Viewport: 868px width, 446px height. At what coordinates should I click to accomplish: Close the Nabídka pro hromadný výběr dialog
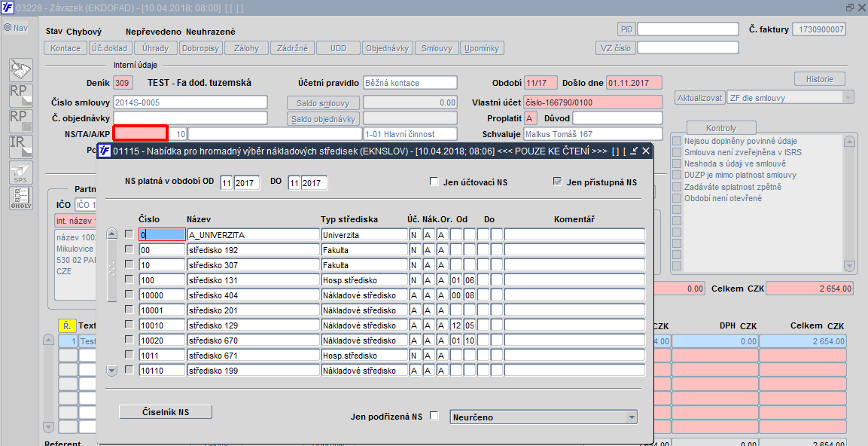[x=645, y=151]
